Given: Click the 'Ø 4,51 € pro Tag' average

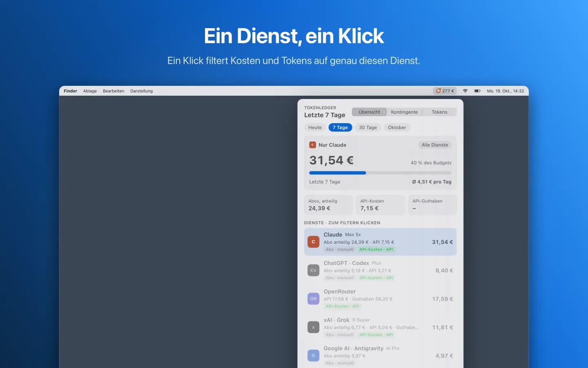Looking at the screenshot, I should click(432, 182).
